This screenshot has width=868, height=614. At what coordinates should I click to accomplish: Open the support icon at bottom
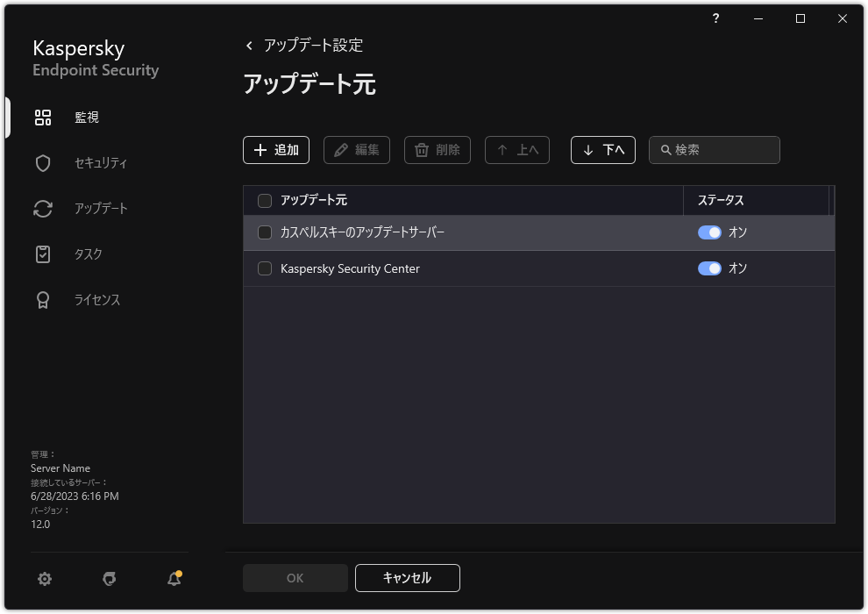(x=109, y=579)
